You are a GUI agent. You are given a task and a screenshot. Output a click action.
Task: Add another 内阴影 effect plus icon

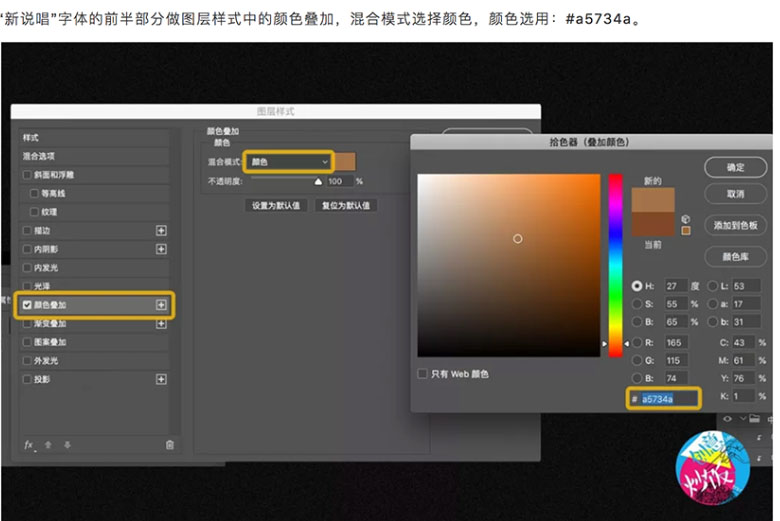[x=161, y=249]
